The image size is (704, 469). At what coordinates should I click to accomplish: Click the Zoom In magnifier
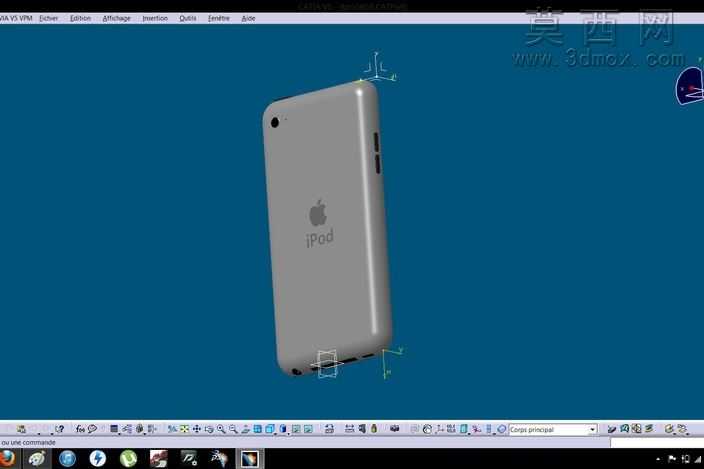[x=221, y=429]
